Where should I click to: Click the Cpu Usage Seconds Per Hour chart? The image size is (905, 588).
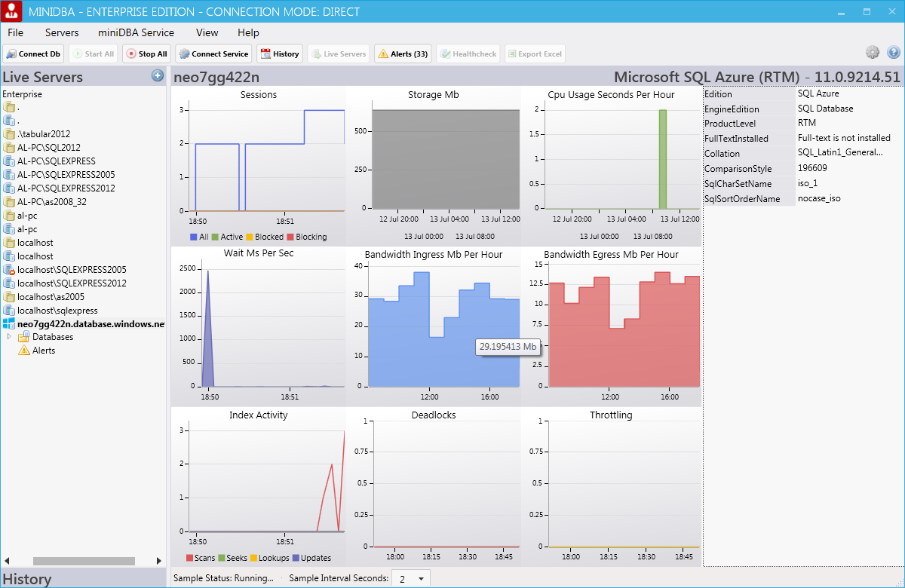(x=611, y=165)
